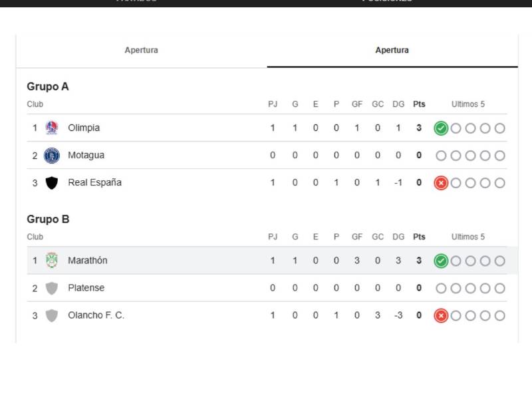The width and height of the screenshot is (532, 399).
Task: Switch to the Partidos tab
Action: click(135, 2)
